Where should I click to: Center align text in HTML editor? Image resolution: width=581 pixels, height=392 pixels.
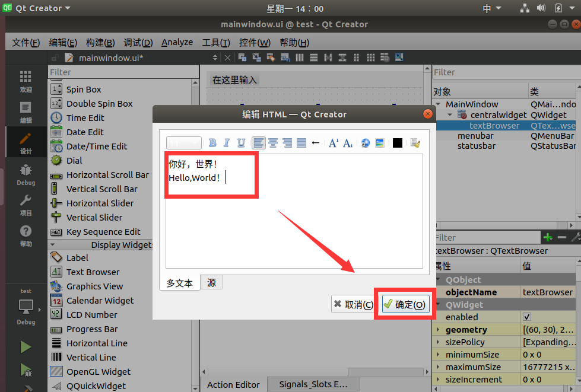click(273, 143)
